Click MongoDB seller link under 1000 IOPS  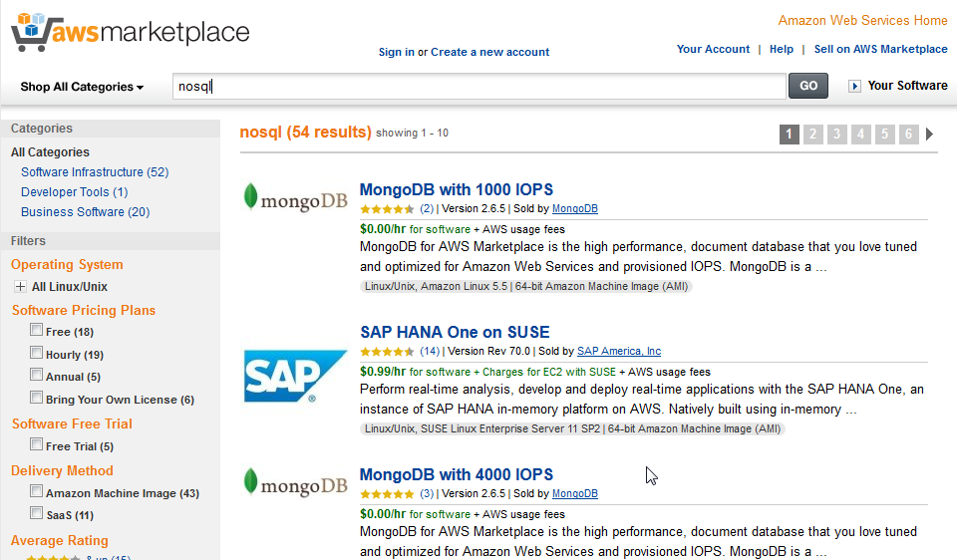point(575,208)
